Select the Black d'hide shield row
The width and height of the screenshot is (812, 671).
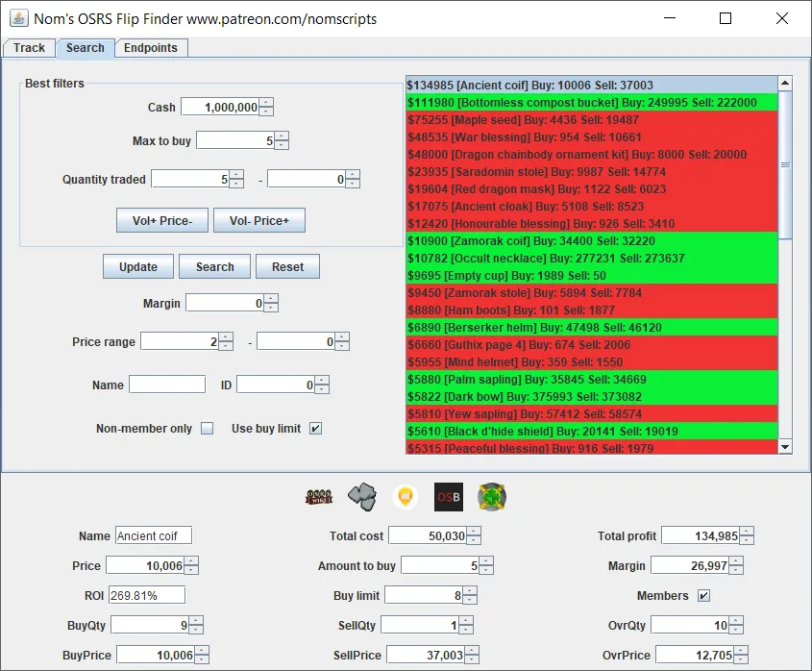[592, 431]
